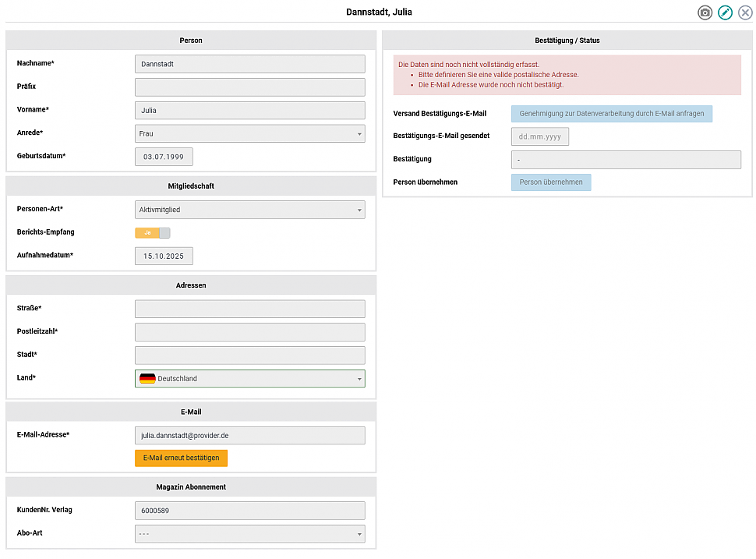Click the KundenNr. Verlag field
Image resolution: width=756 pixels, height=559 pixels.
pyautogui.click(x=249, y=511)
